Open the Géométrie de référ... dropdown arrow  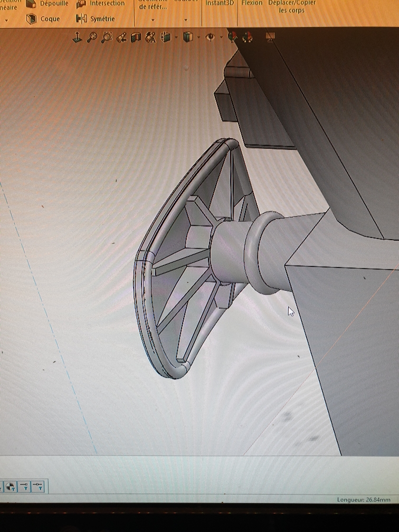(x=153, y=20)
